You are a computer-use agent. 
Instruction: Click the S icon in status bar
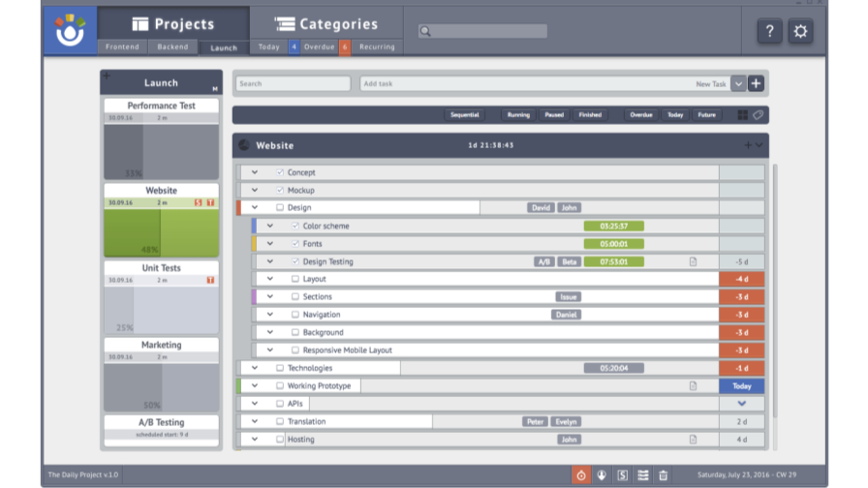click(622, 474)
